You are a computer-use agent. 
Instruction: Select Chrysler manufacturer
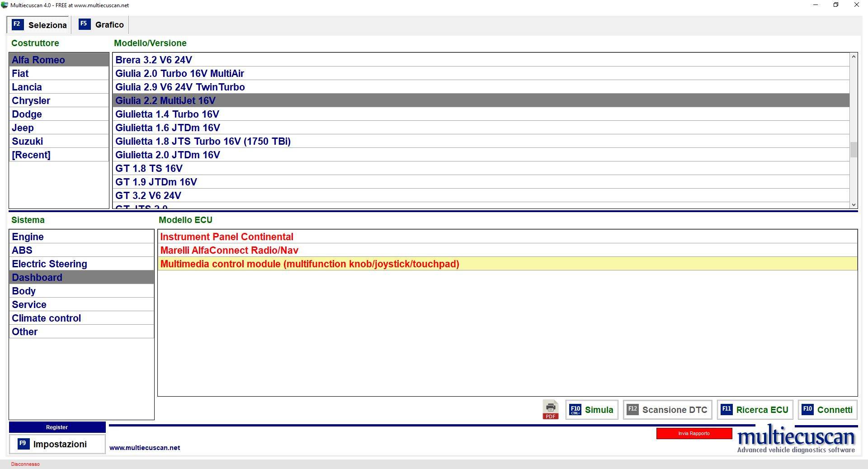[x=59, y=100]
